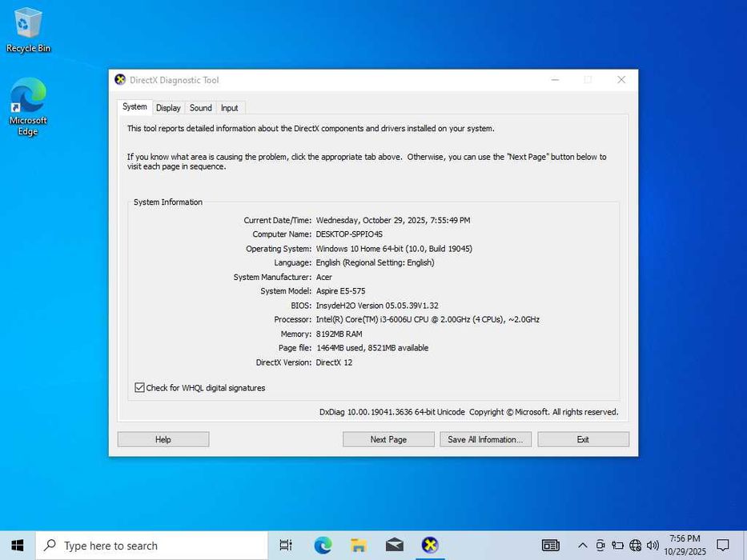
Task: Click Save All Information button
Action: [485, 439]
